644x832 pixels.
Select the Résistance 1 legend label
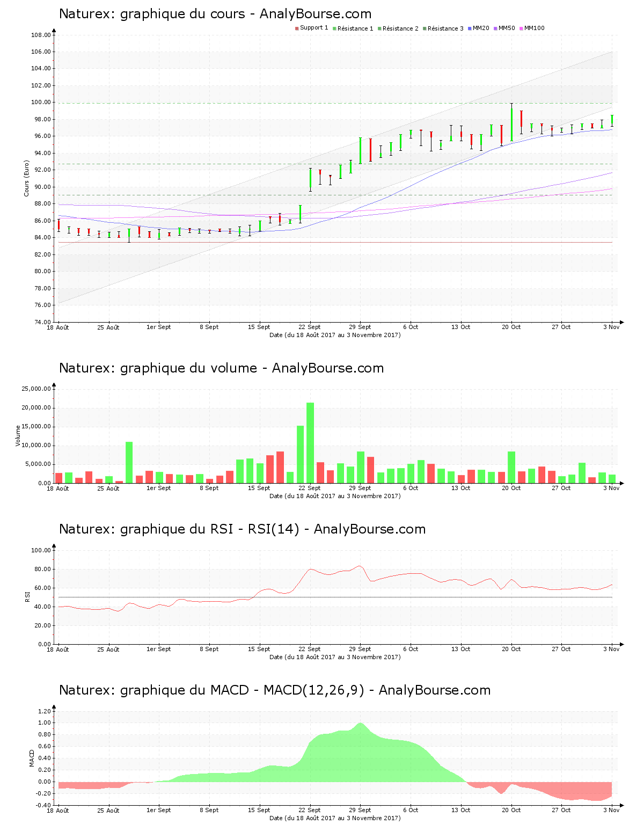pos(355,28)
